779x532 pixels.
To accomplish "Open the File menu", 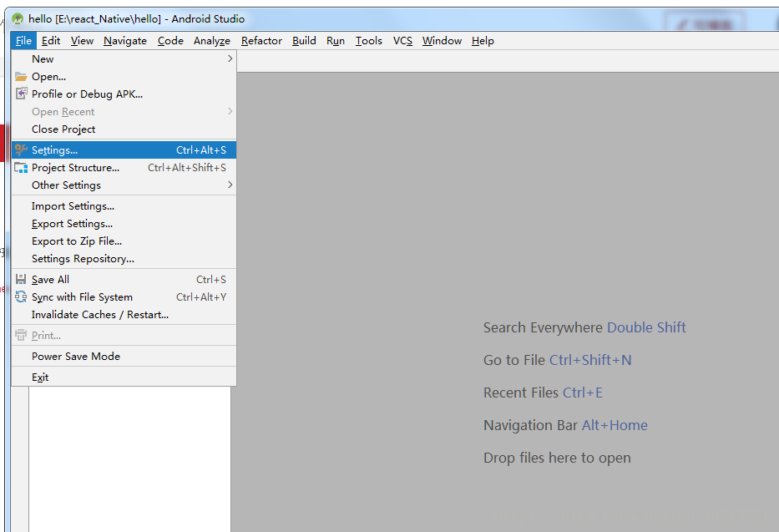I will pos(23,41).
